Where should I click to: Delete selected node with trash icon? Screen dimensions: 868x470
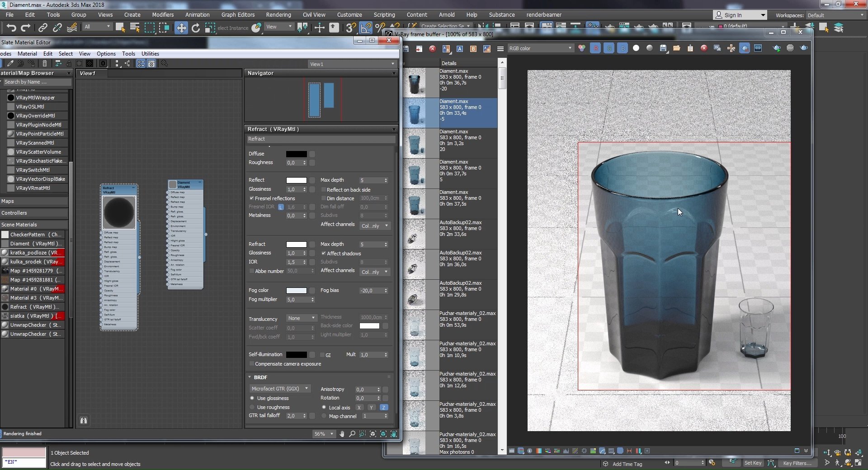point(45,64)
